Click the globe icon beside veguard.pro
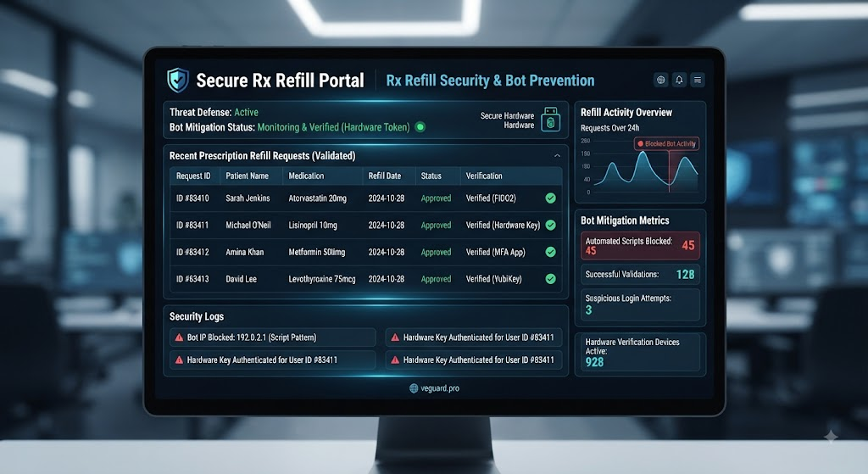Image resolution: width=868 pixels, height=474 pixels. click(414, 388)
